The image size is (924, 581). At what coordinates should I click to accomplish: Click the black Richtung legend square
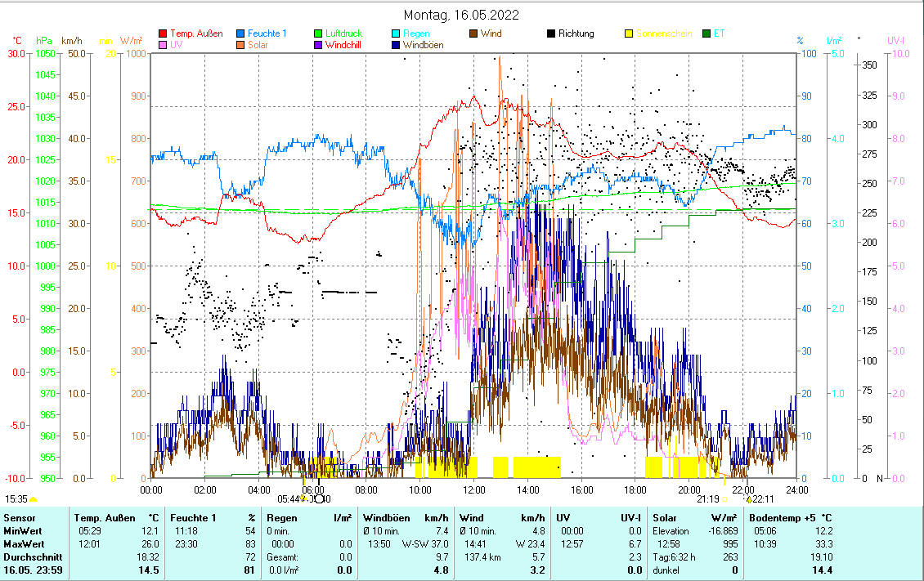(x=552, y=34)
